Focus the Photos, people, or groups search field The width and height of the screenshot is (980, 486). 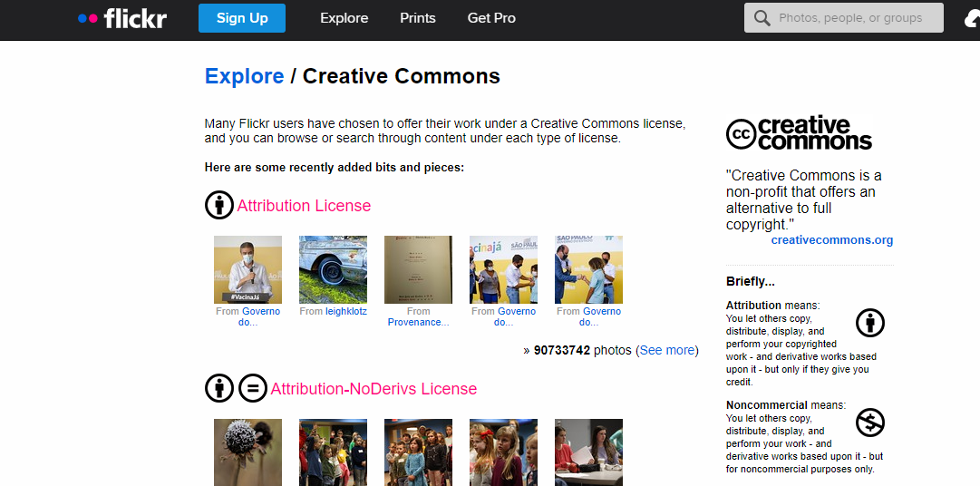click(x=844, y=18)
